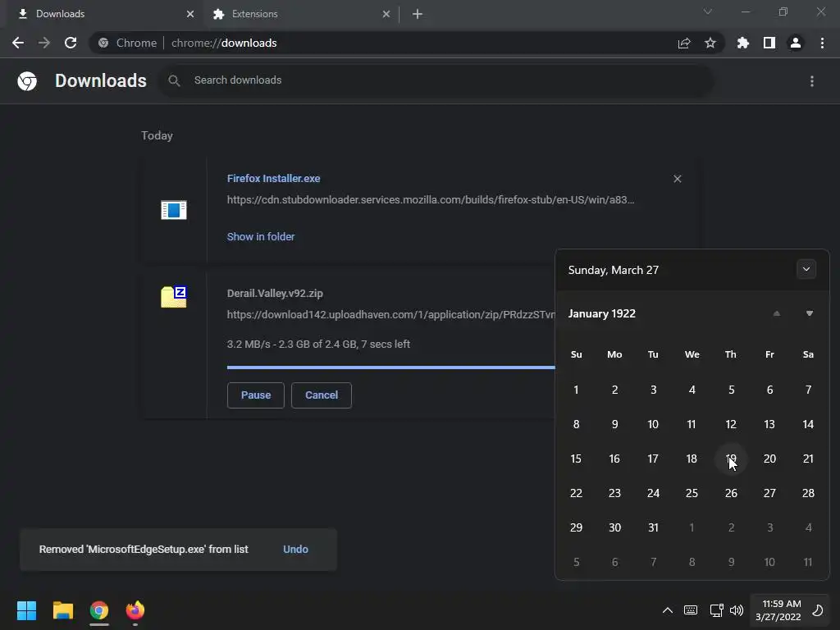The image size is (840, 630).
Task: Select January 6 in the calendar
Action: 769,390
